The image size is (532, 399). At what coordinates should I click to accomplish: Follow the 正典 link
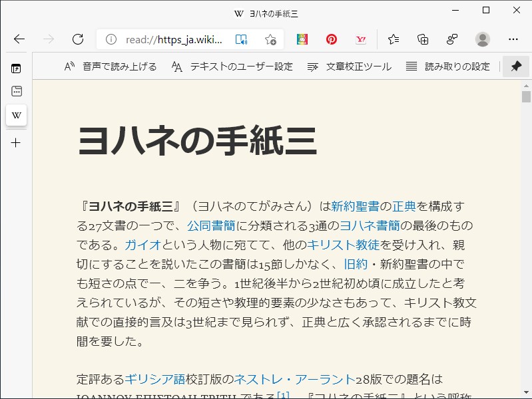(404, 206)
